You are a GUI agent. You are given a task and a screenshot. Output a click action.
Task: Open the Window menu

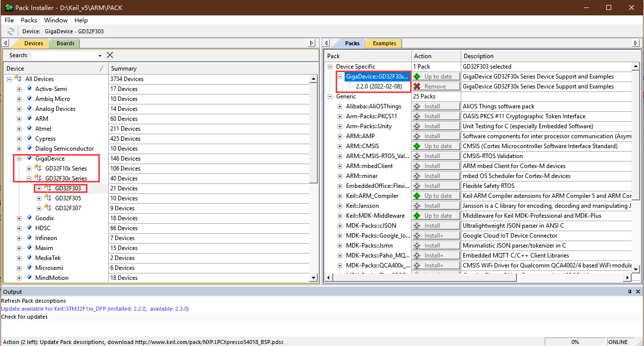click(56, 20)
